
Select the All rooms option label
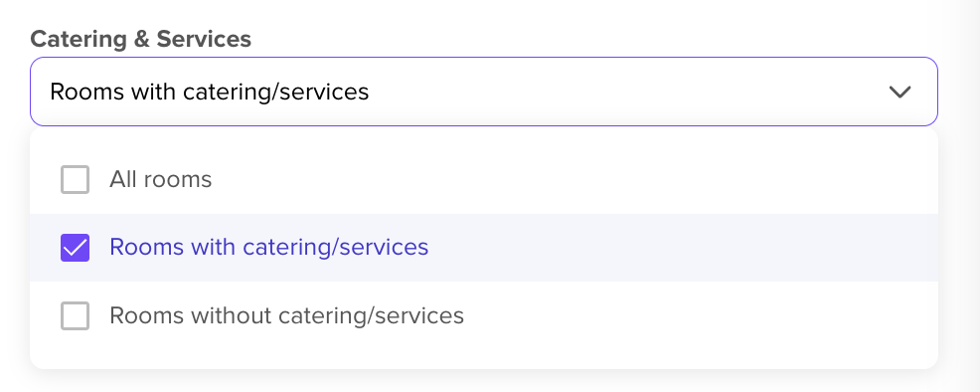click(161, 179)
